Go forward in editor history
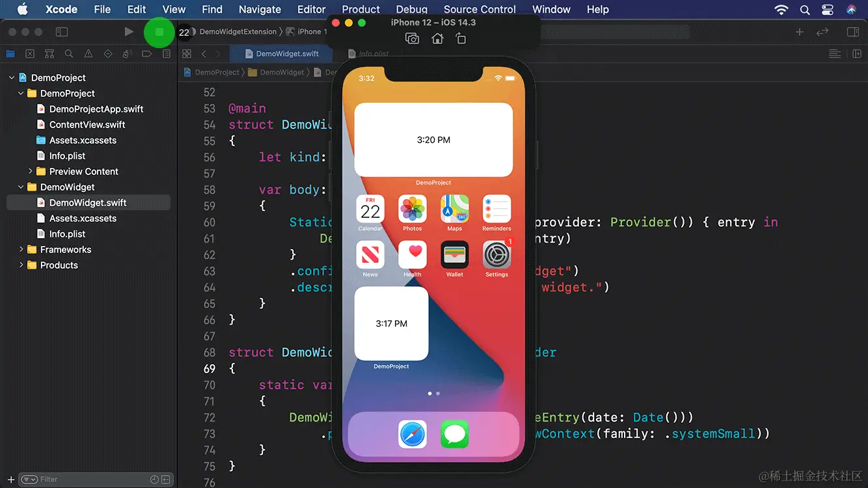The height and width of the screenshot is (488, 868). 218,54
